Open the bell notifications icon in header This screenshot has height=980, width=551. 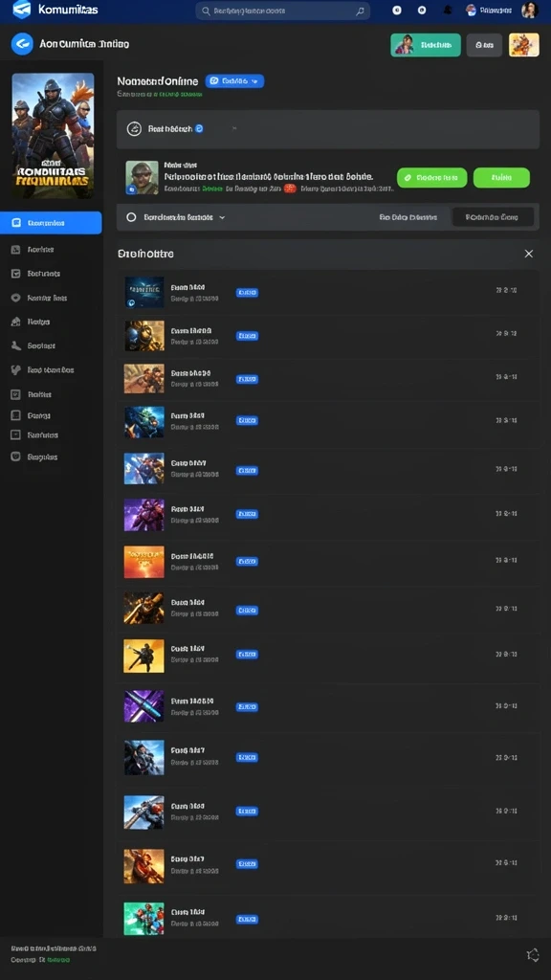pyautogui.click(x=448, y=11)
